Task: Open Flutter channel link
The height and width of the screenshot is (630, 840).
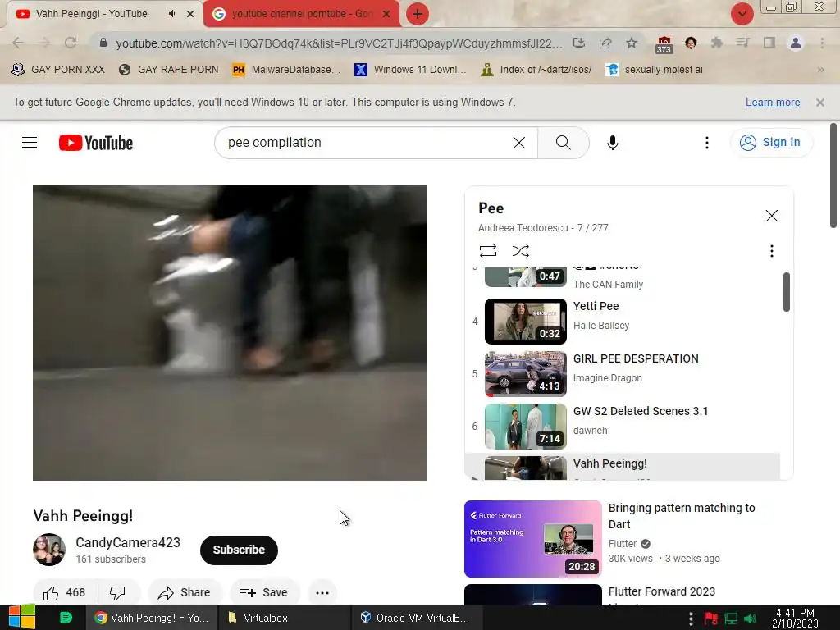Action: point(622,543)
